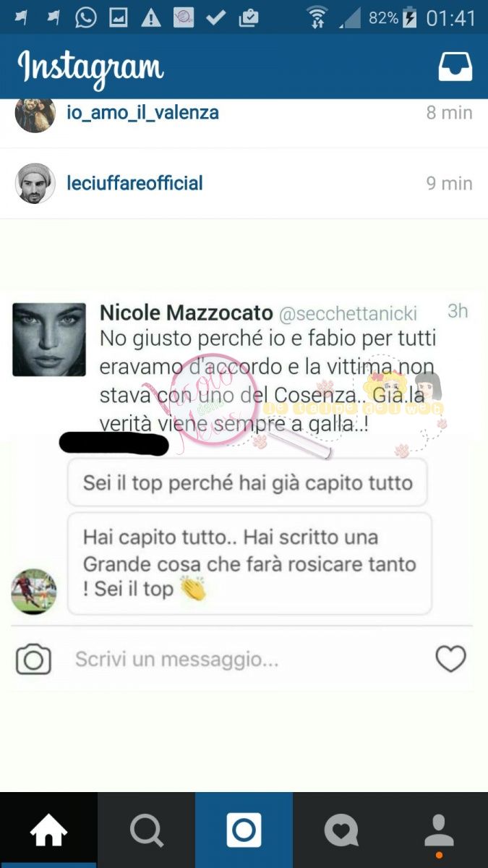Open the Instagram Direct inbox icon
This screenshot has height=868, width=488.
(x=455, y=67)
